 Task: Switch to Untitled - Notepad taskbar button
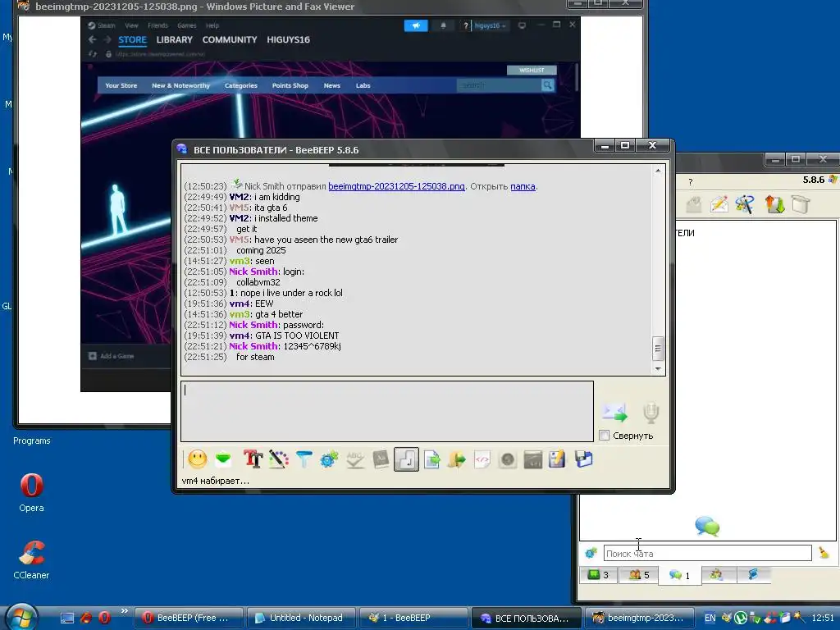point(300,618)
